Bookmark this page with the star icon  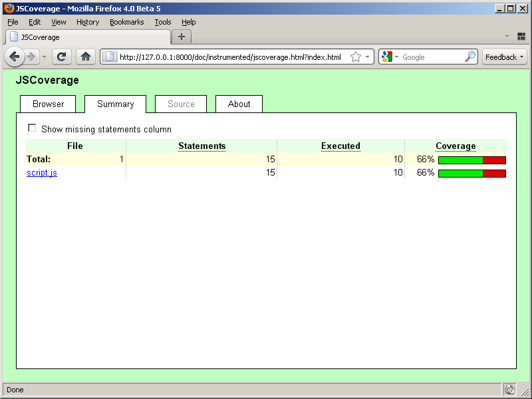[355, 57]
